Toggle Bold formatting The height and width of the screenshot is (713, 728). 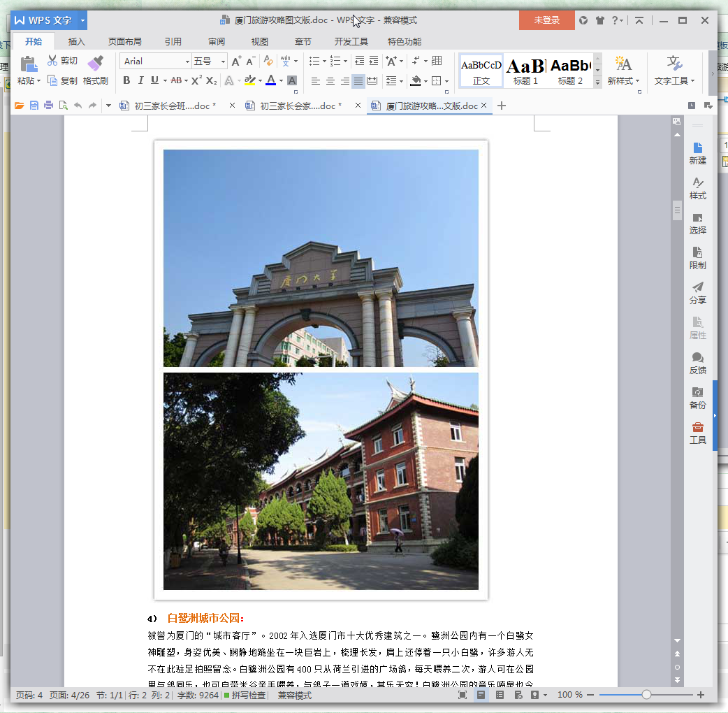tap(126, 80)
